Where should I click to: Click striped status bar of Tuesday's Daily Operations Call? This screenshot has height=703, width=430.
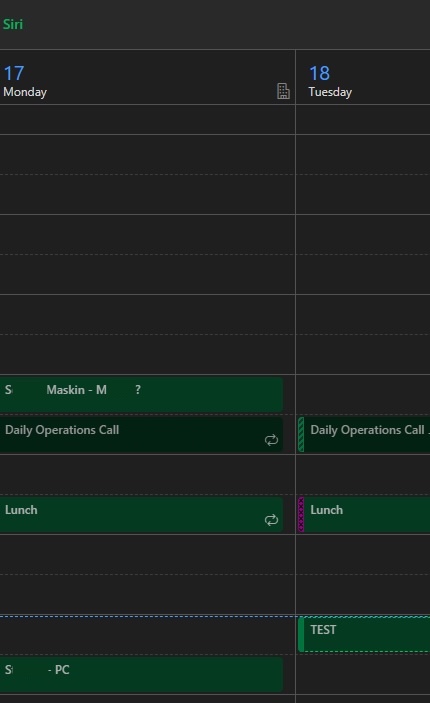click(x=301, y=434)
